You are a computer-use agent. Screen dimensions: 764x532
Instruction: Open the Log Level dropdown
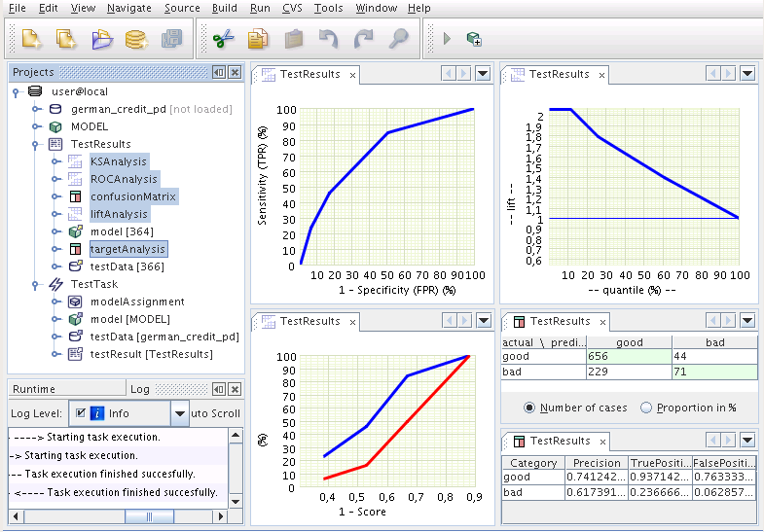pyautogui.click(x=180, y=413)
